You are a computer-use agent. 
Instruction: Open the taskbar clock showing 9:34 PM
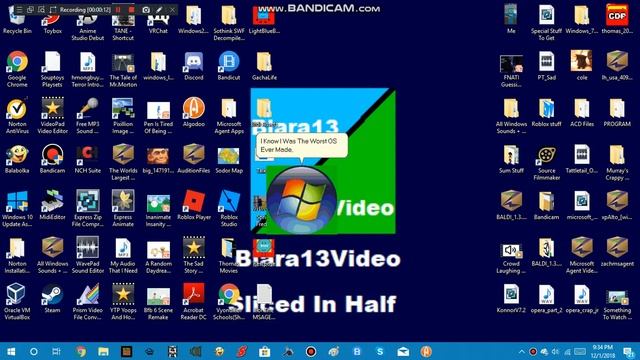[x=602, y=351]
